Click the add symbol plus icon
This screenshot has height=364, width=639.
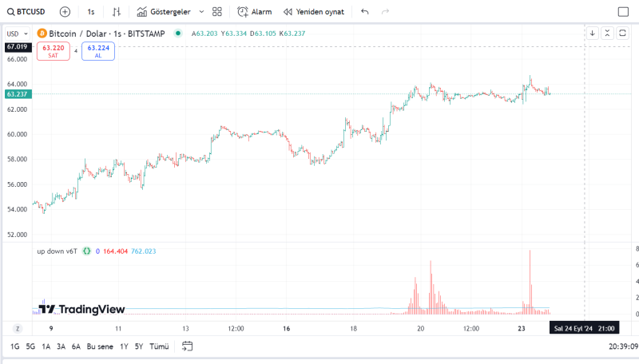point(65,12)
